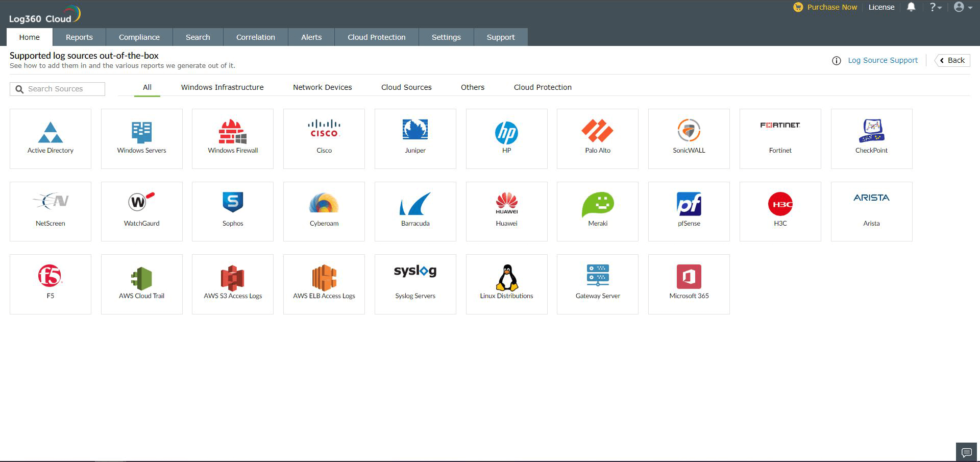Open AWS S3 Access Logs source
Image resolution: width=980 pixels, height=462 pixels.
233,284
